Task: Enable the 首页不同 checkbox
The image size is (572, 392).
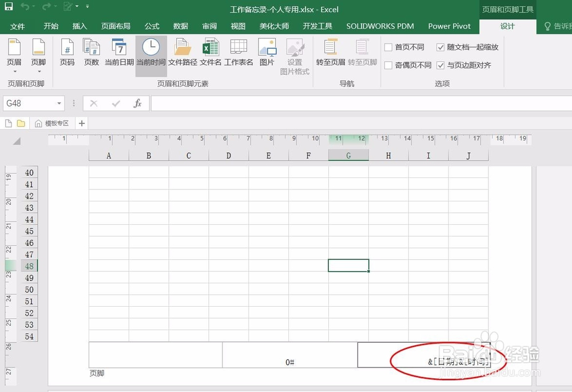Action: pyautogui.click(x=388, y=48)
